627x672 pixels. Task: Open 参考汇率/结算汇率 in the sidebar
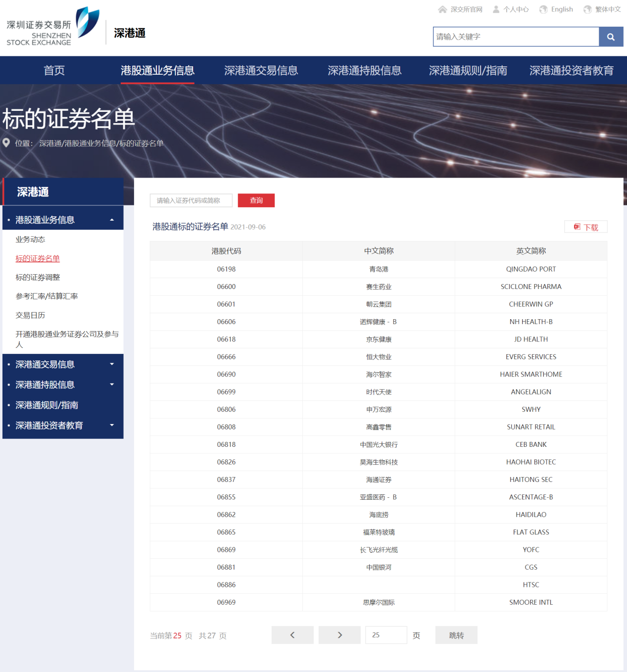47,296
